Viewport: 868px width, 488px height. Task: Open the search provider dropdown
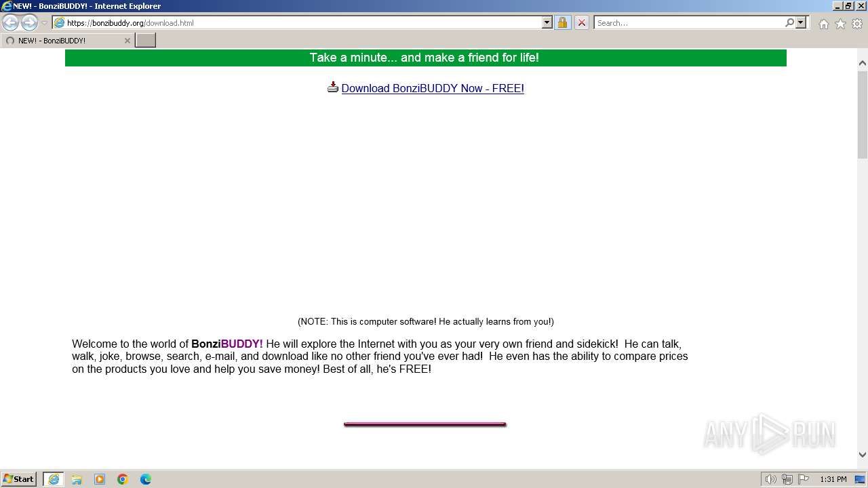click(801, 22)
